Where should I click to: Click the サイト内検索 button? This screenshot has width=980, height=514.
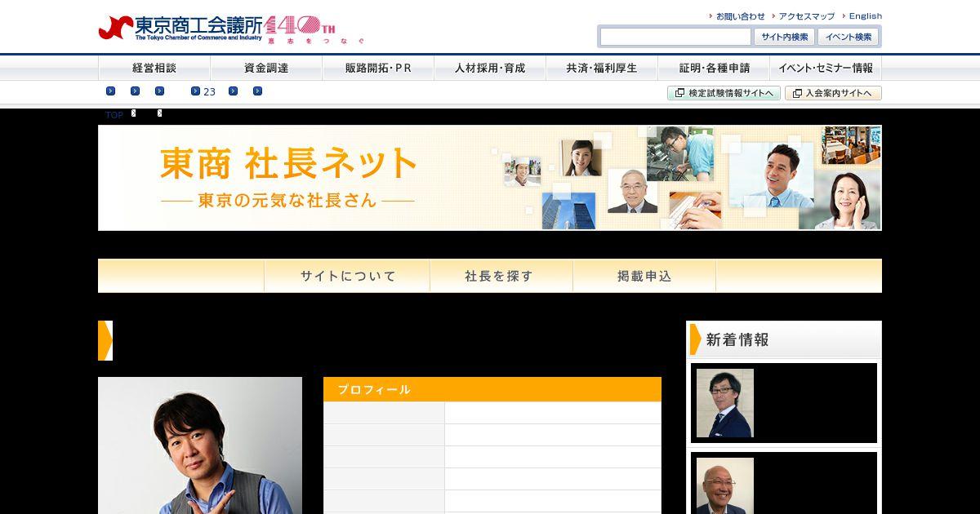coord(785,37)
